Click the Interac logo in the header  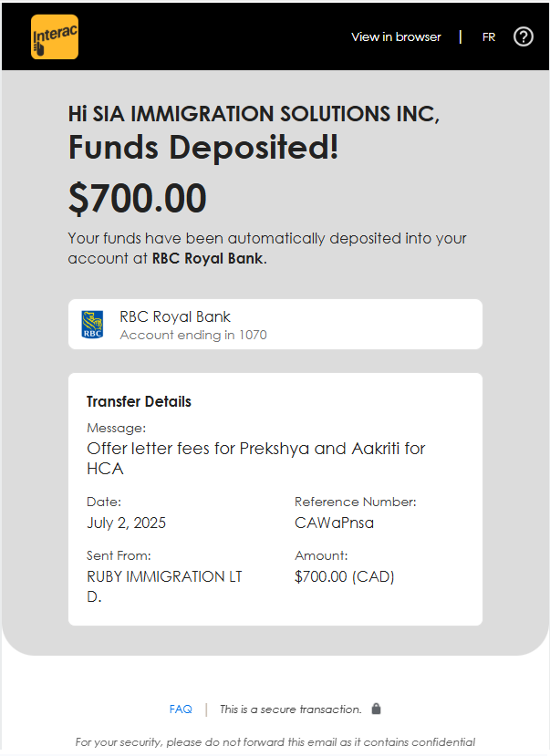click(x=55, y=37)
